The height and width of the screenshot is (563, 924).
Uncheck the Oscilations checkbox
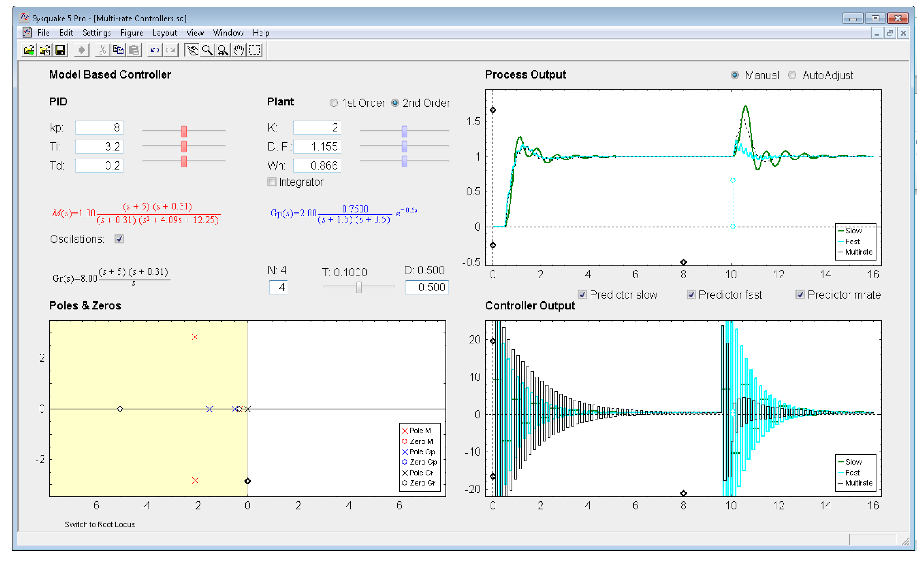[120, 239]
